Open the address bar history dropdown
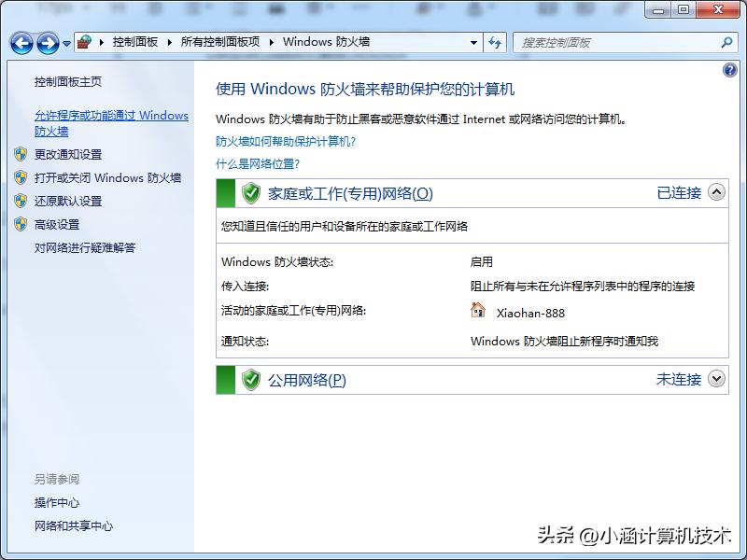The height and width of the screenshot is (560, 747). pyautogui.click(x=475, y=43)
